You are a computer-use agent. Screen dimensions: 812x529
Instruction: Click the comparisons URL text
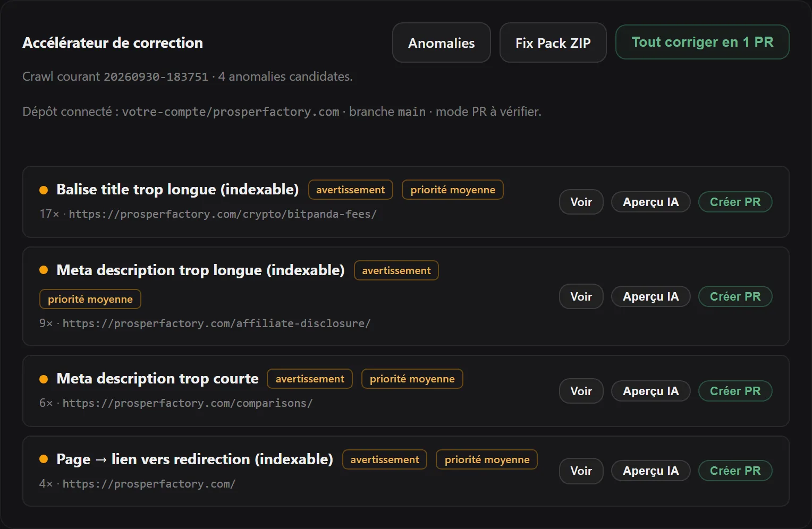tap(188, 403)
